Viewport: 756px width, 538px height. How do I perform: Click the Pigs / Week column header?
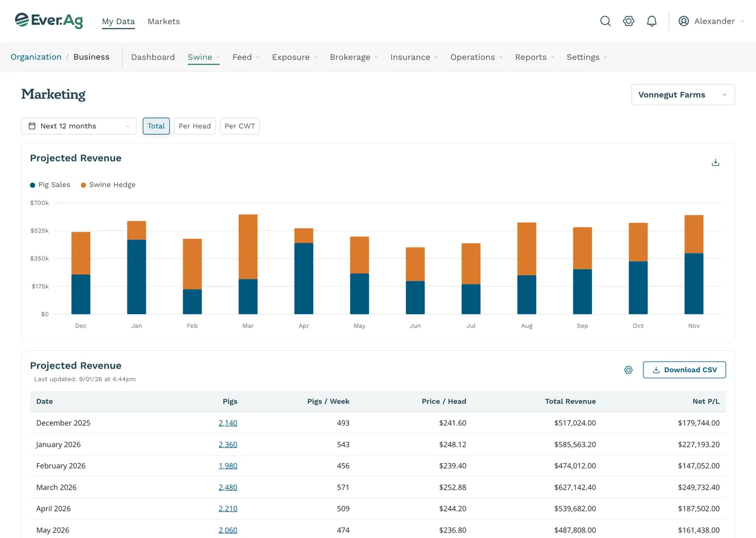coord(328,401)
